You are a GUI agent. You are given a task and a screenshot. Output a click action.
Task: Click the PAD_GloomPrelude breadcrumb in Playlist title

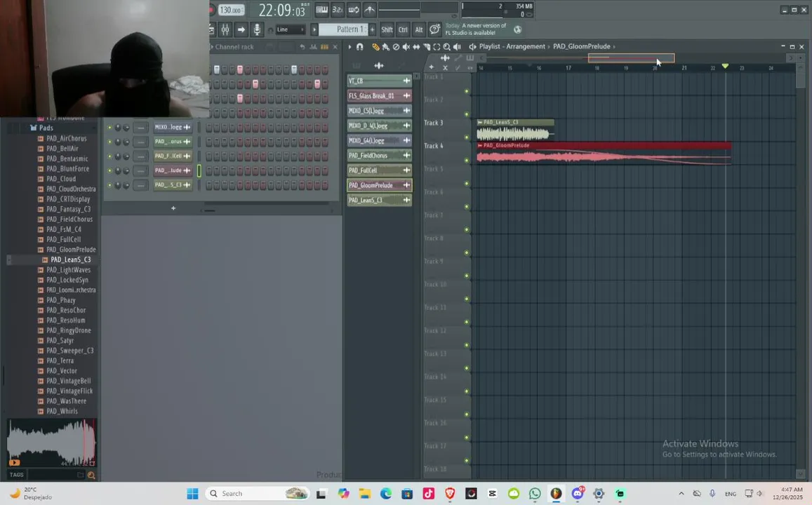pos(582,46)
